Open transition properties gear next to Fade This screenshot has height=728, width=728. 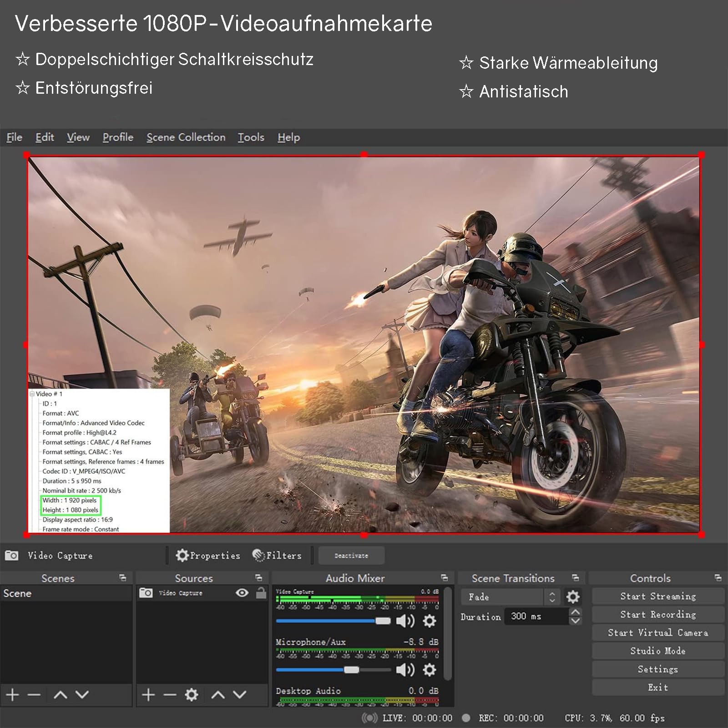573,597
